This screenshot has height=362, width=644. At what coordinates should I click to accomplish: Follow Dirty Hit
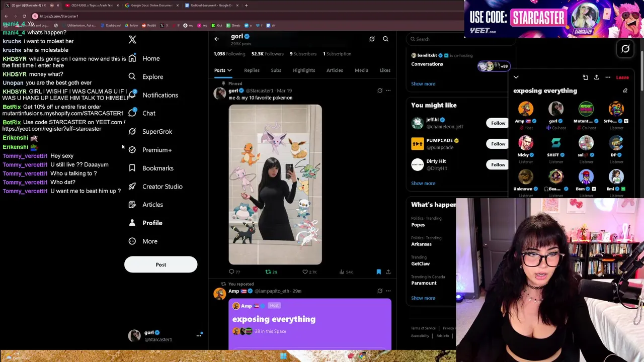[498, 165]
